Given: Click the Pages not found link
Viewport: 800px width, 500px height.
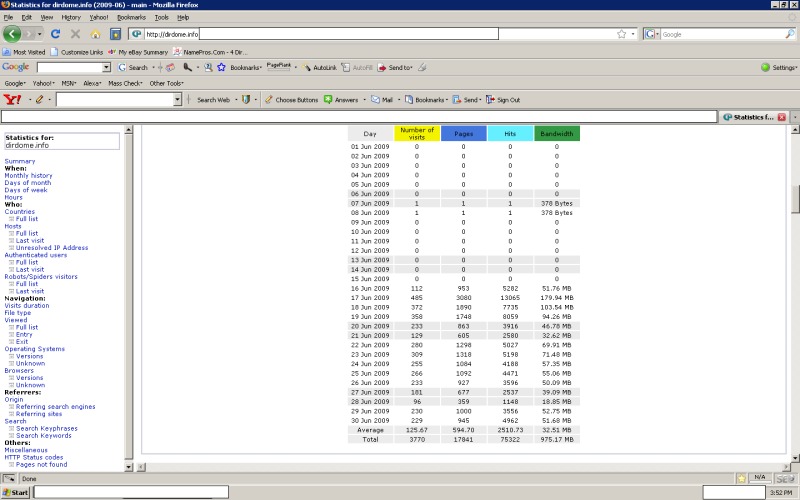Looking at the screenshot, I should click(x=41, y=464).
